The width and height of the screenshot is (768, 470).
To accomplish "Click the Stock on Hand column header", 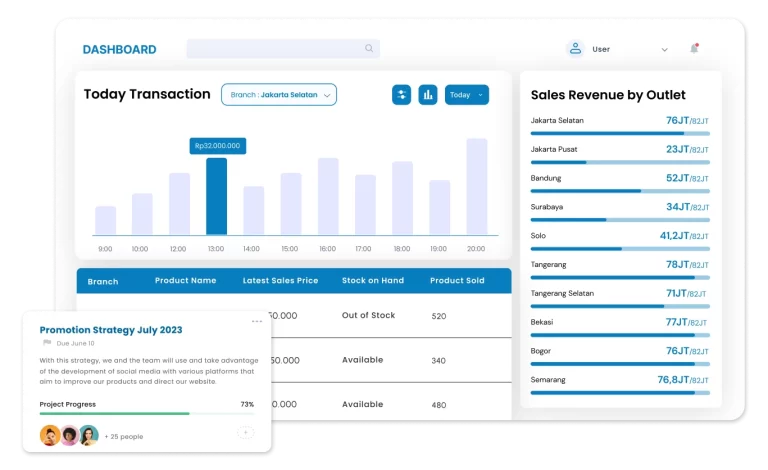I will tap(375, 281).
